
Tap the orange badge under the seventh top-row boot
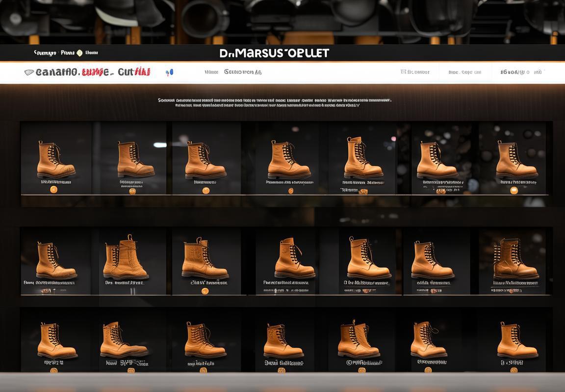pos(514,191)
